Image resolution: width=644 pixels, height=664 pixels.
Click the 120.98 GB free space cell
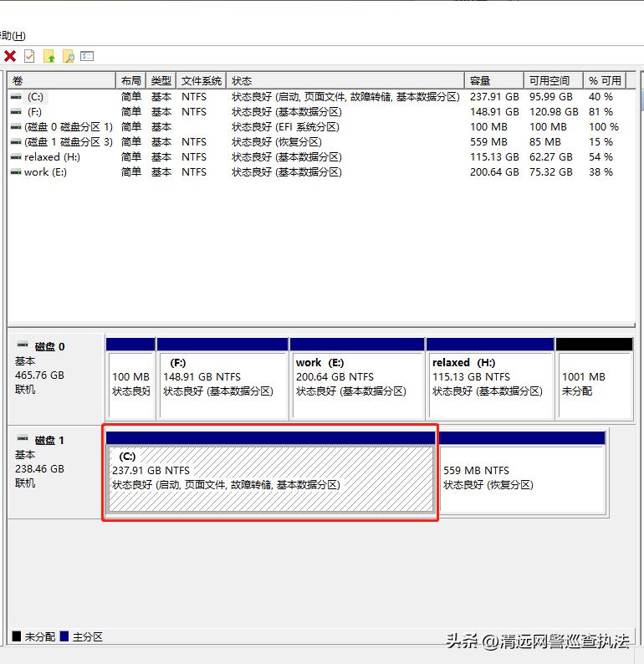click(x=554, y=112)
